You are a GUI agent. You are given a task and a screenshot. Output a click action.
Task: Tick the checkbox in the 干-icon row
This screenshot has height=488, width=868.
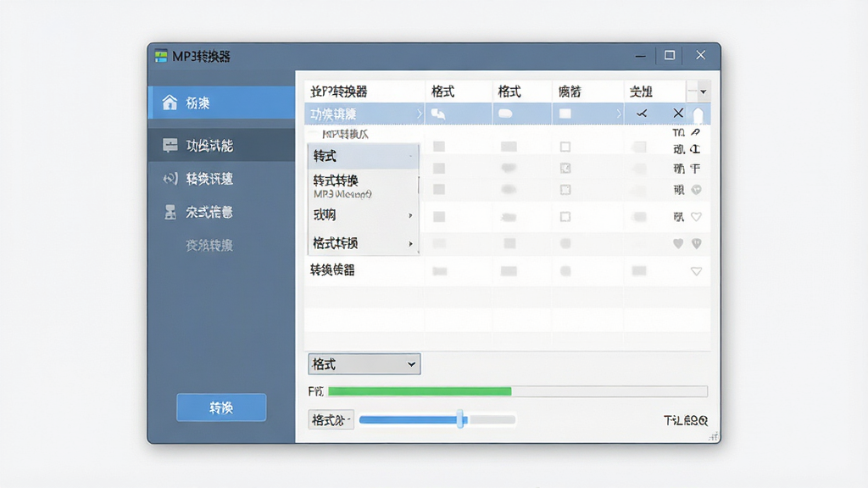click(x=565, y=169)
